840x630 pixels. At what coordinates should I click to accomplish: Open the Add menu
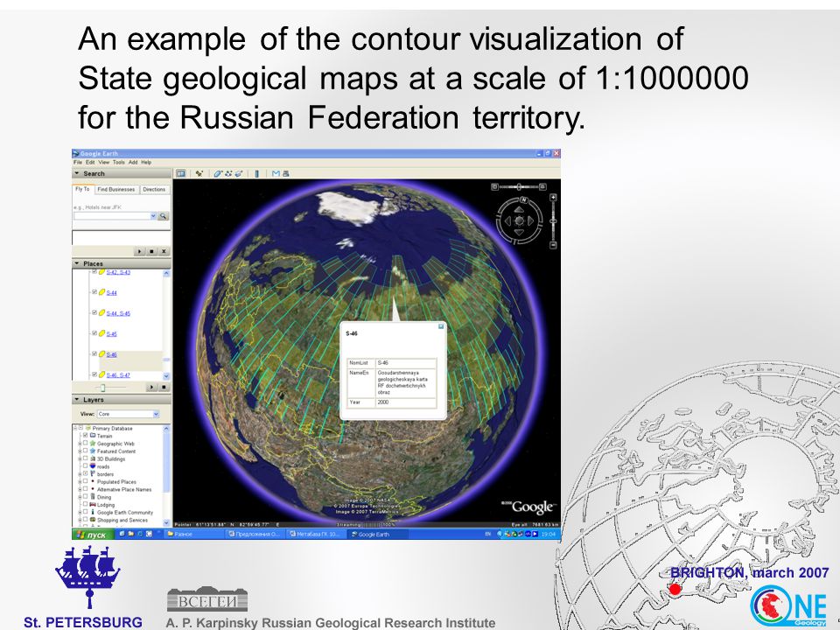pos(133,163)
